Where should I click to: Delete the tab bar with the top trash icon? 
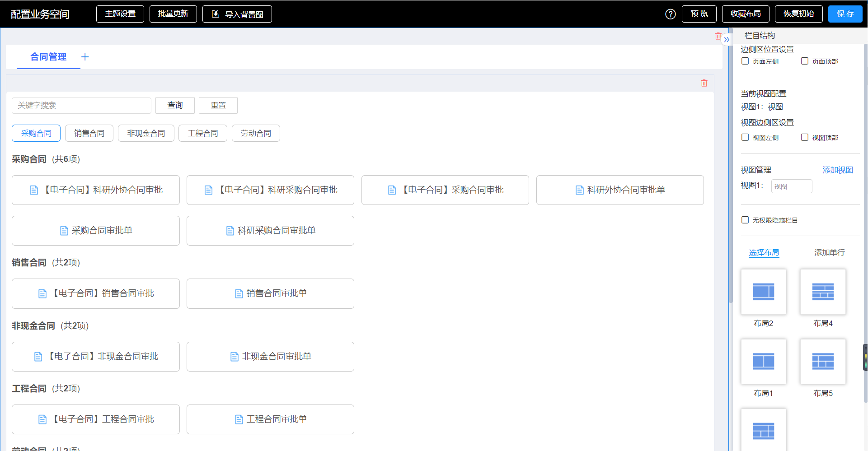pyautogui.click(x=718, y=36)
